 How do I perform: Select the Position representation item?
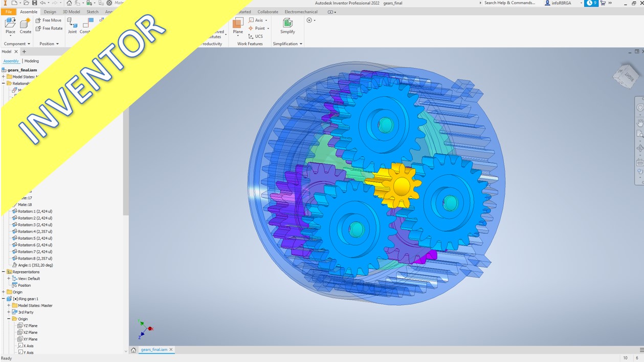[21, 285]
